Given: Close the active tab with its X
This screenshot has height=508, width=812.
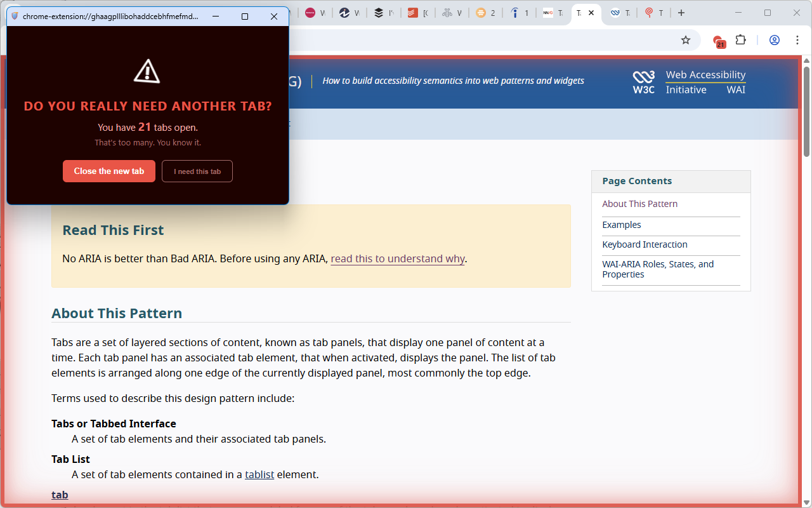Looking at the screenshot, I should coord(591,13).
